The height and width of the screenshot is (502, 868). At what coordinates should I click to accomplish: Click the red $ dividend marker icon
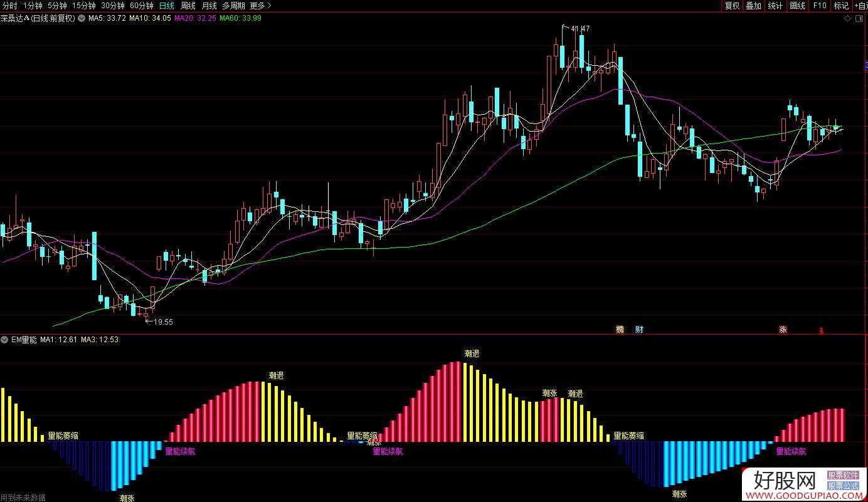[x=821, y=330]
